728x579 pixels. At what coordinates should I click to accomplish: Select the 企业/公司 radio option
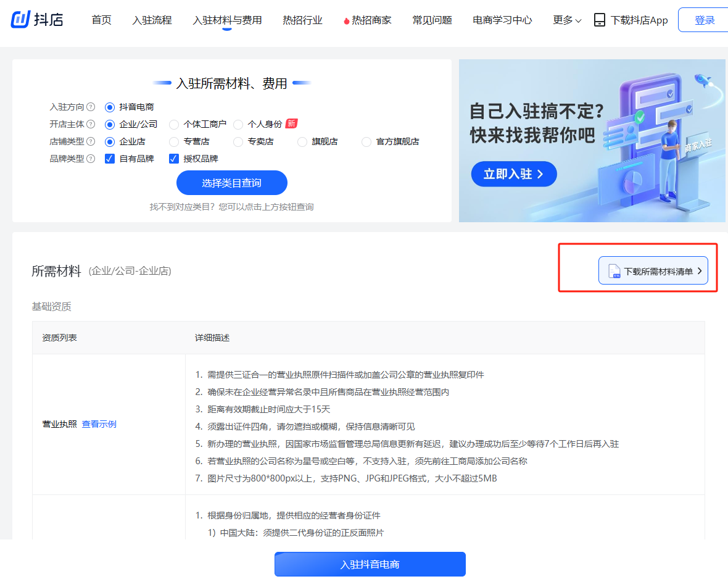pos(110,125)
